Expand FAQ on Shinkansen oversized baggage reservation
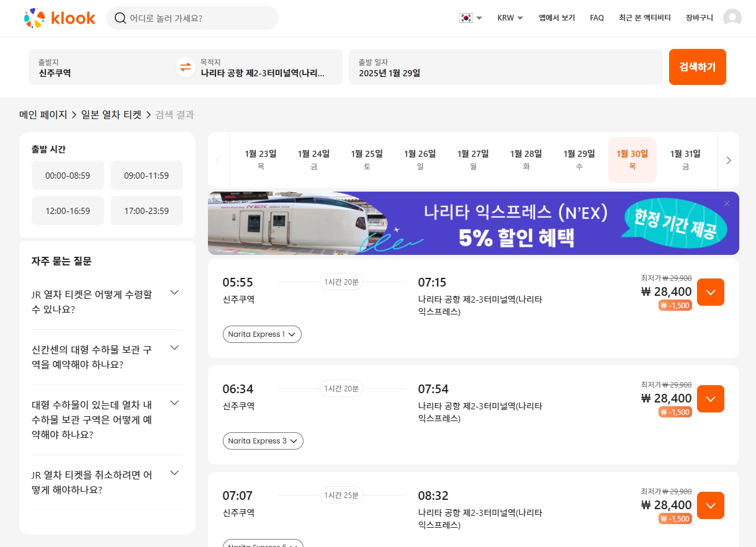The height and width of the screenshot is (547, 756). pyautogui.click(x=107, y=357)
